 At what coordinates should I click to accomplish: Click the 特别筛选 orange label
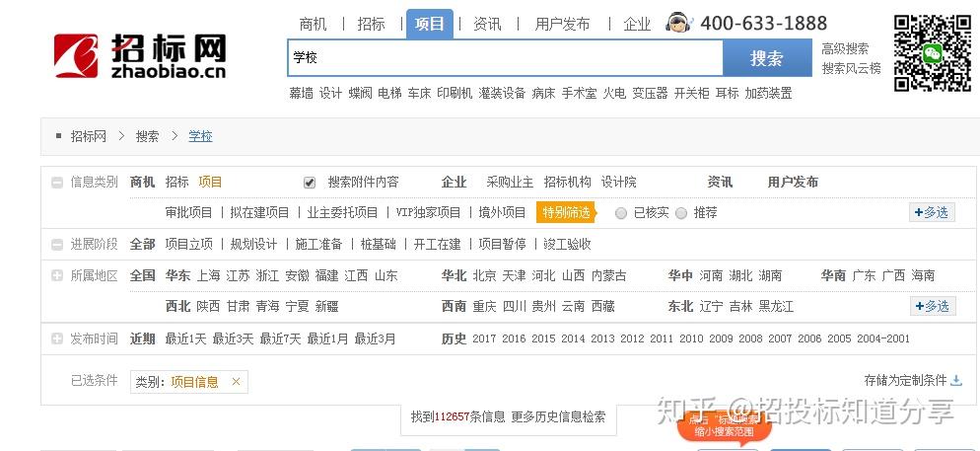click(x=566, y=213)
